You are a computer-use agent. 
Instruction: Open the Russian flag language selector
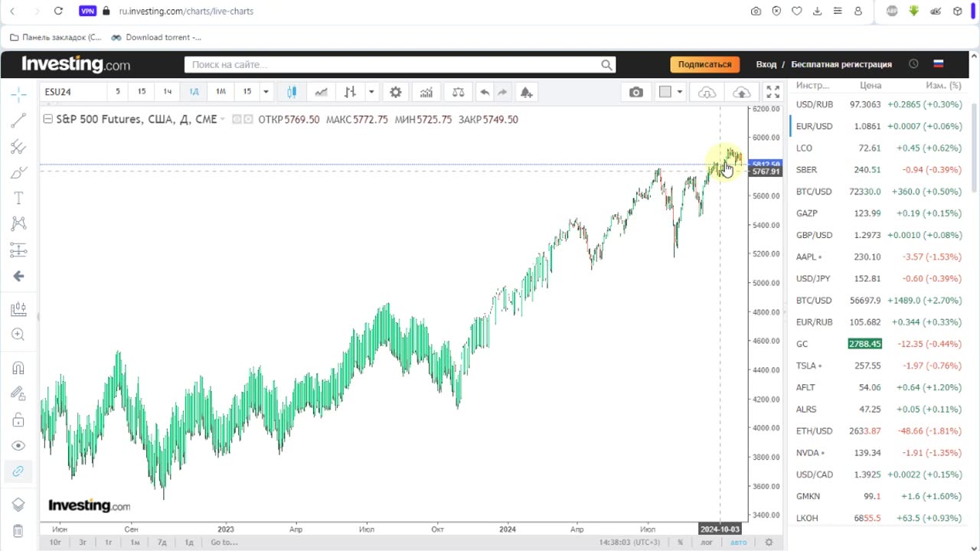tap(939, 64)
